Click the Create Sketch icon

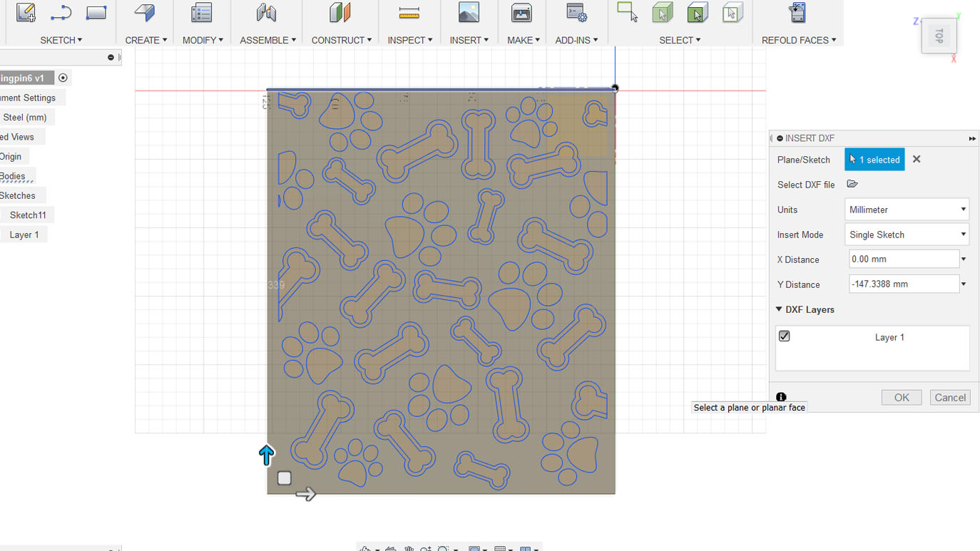click(x=26, y=13)
